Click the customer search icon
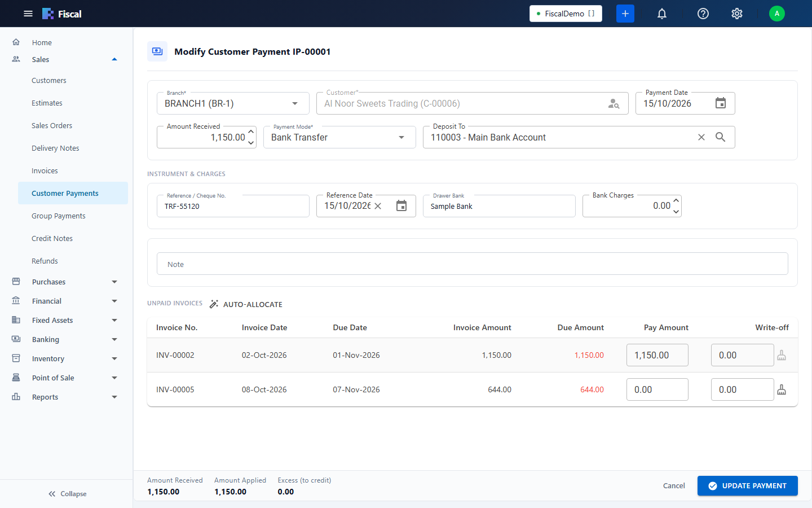 tap(614, 104)
